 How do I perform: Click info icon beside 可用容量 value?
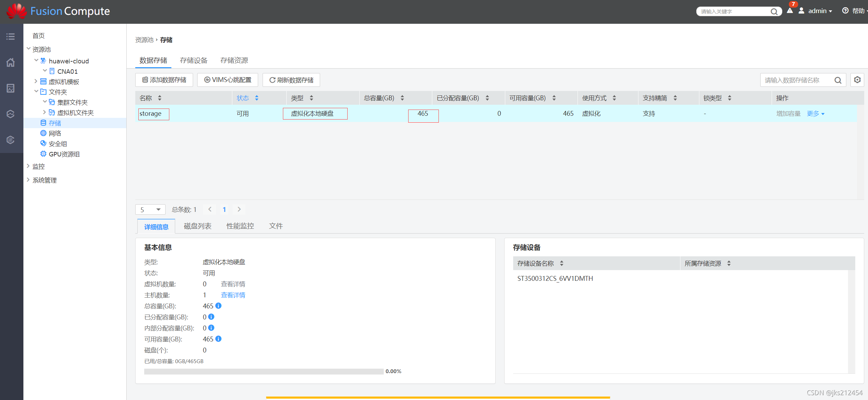[219, 339]
